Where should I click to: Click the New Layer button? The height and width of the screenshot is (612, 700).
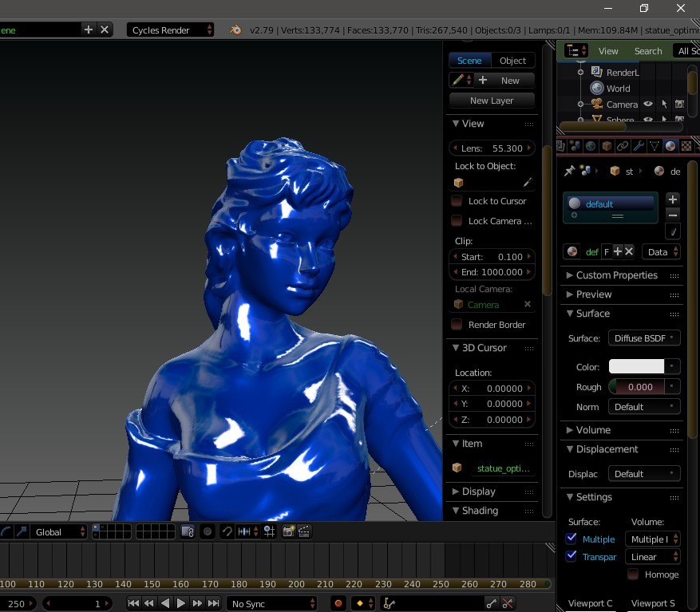tap(491, 100)
